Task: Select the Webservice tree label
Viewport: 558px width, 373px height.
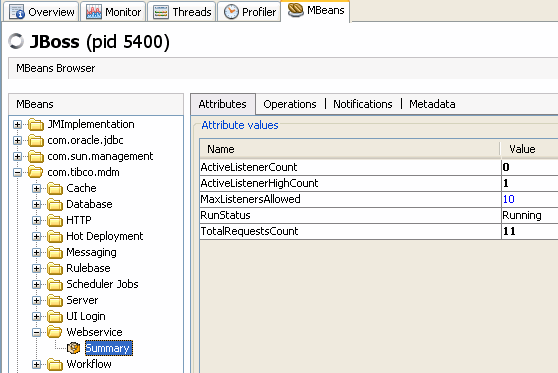Action: (94, 332)
